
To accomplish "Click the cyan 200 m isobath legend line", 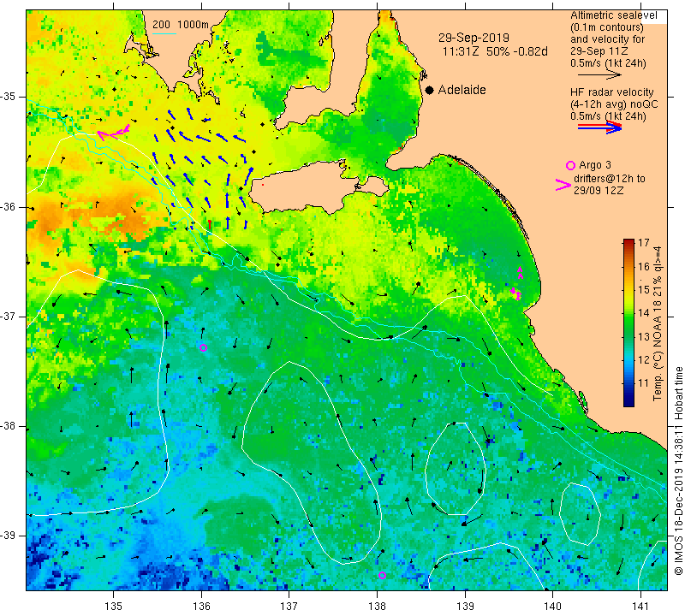I will [x=164, y=33].
